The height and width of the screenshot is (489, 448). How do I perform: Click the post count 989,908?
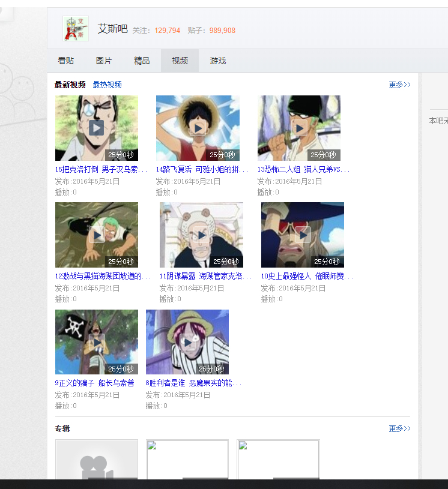(222, 31)
